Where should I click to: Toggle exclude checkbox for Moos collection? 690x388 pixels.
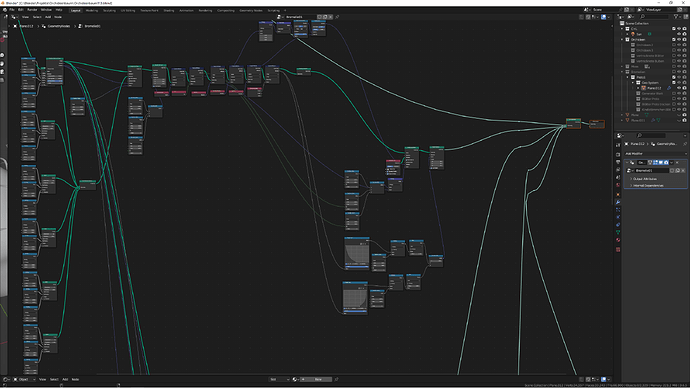[674, 66]
